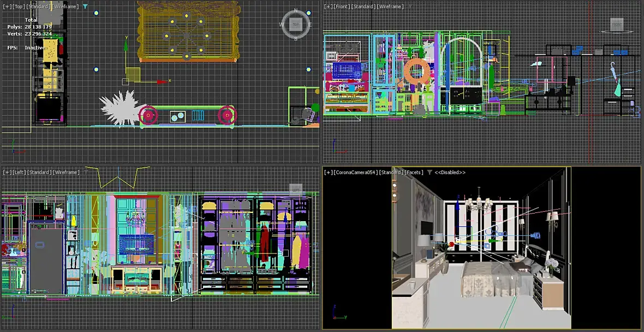The height and width of the screenshot is (332, 644).
Task: Click the LEFT face of the ViewCube
Action: click(x=295, y=189)
